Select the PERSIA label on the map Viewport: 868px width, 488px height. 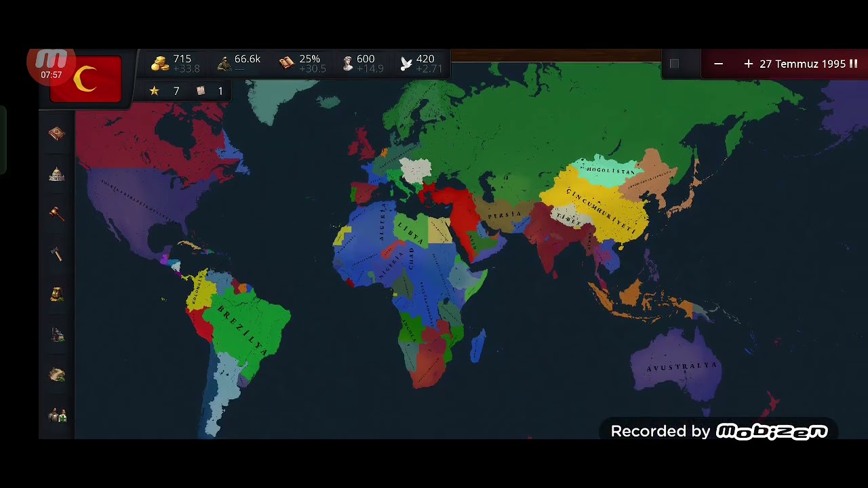[505, 216]
